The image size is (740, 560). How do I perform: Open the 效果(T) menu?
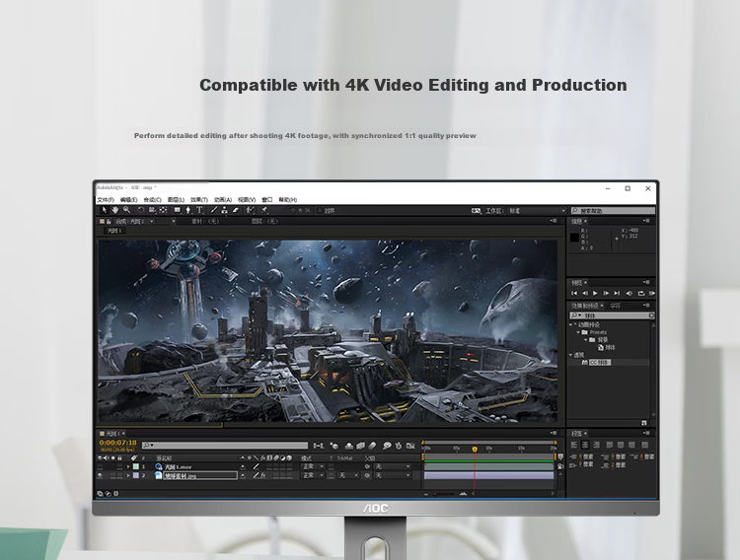click(198, 199)
